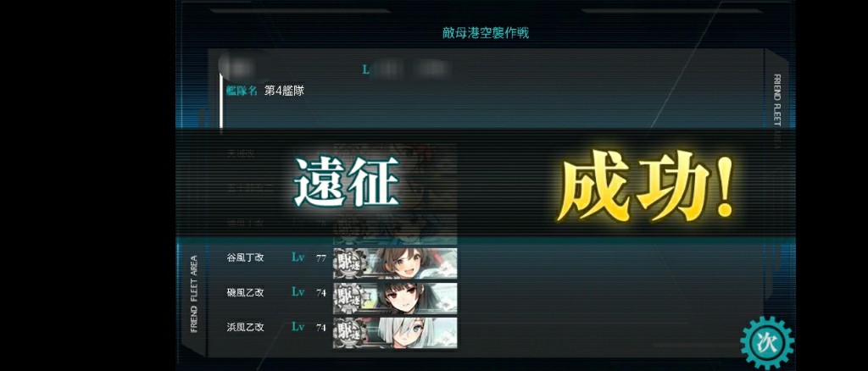Select 磯風乙改's portrait banner

tap(395, 297)
